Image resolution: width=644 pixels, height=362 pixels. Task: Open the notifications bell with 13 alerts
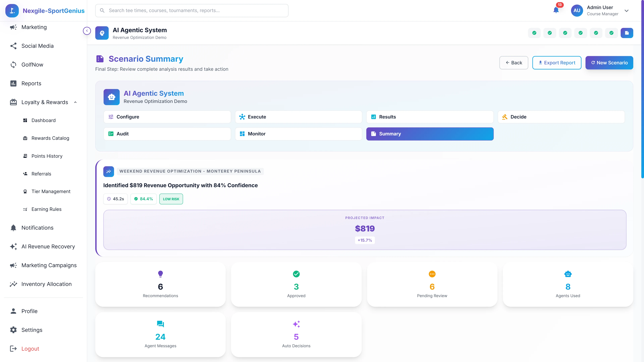pos(556,11)
